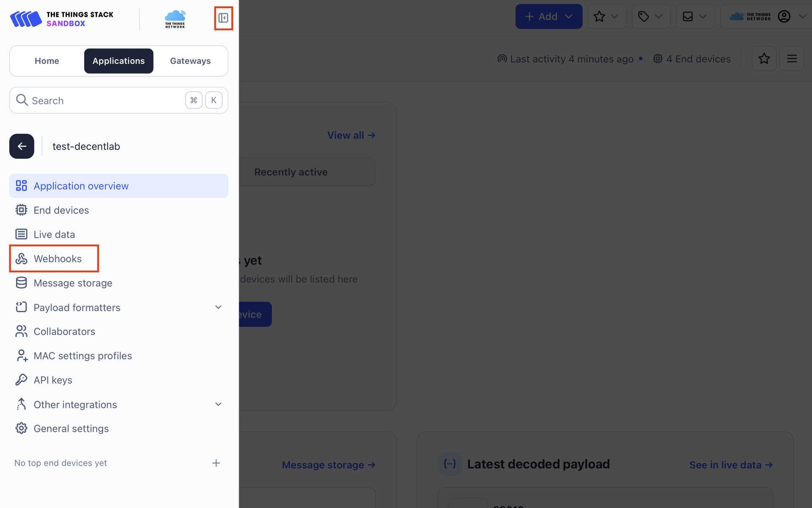Open Application overview in sidebar

click(119, 186)
